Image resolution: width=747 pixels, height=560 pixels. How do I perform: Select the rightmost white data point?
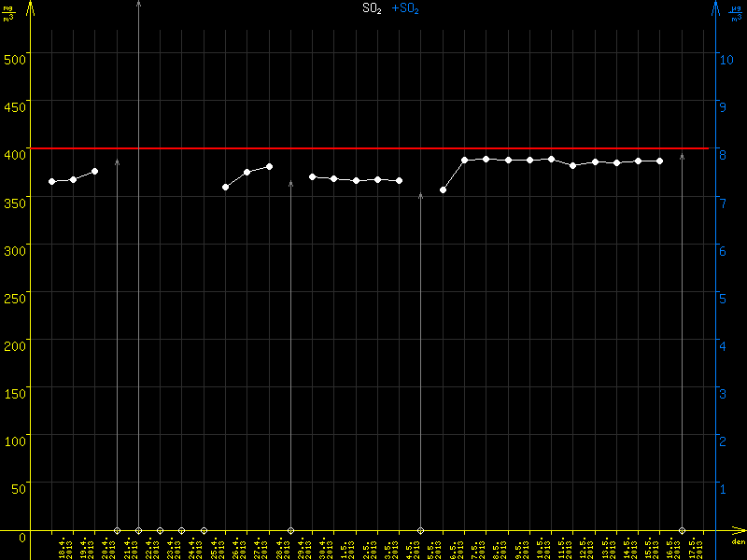click(659, 161)
